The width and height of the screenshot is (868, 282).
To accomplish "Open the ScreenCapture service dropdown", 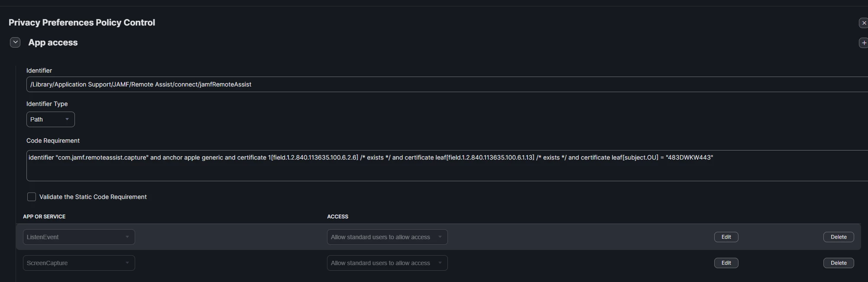I will click(79, 263).
